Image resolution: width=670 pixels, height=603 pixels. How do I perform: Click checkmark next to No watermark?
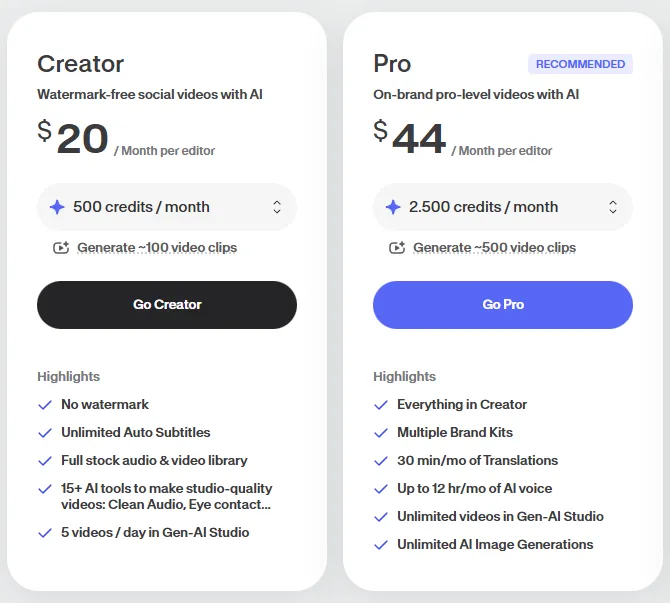pos(45,405)
